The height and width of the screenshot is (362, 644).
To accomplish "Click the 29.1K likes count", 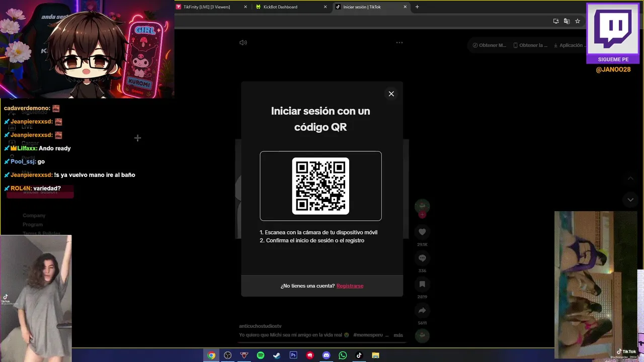I will (422, 244).
